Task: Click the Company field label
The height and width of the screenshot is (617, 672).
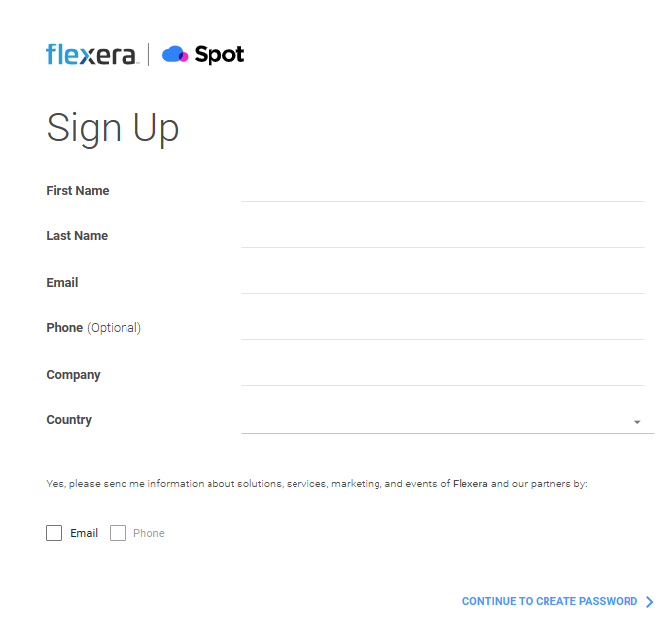Action: tap(73, 375)
